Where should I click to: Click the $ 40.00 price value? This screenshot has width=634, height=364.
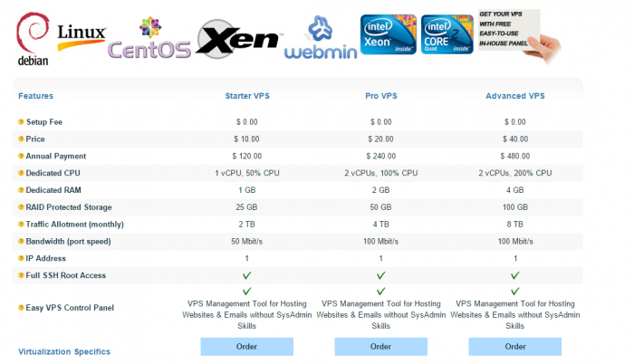(x=515, y=139)
